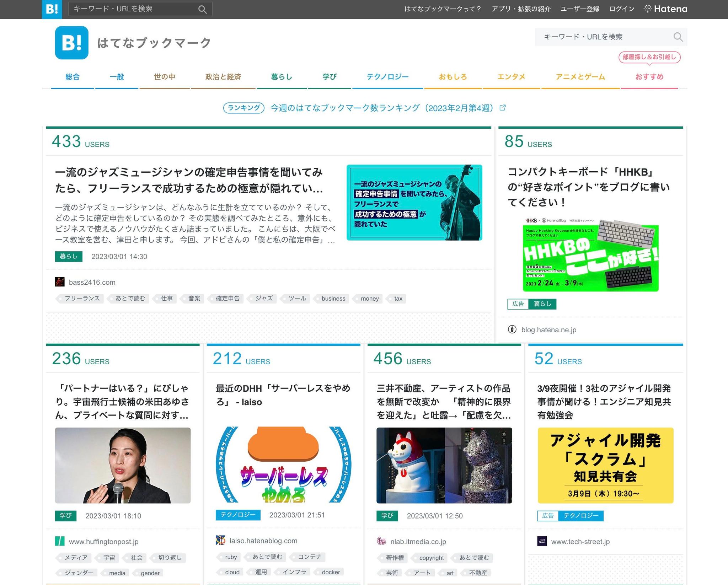The height and width of the screenshot is (585, 728).
Task: Open the HHKB compact keyboard article title
Action: point(589,187)
